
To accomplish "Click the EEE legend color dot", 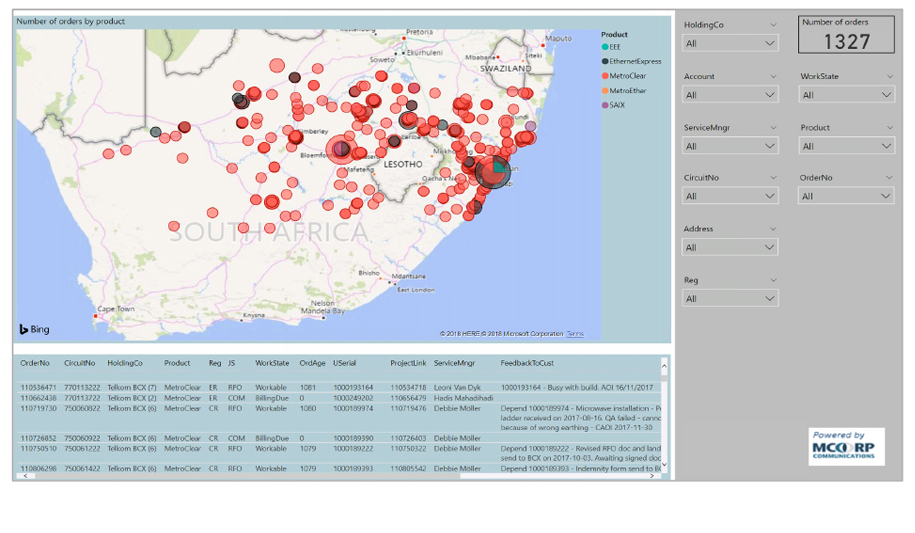I will pos(605,47).
